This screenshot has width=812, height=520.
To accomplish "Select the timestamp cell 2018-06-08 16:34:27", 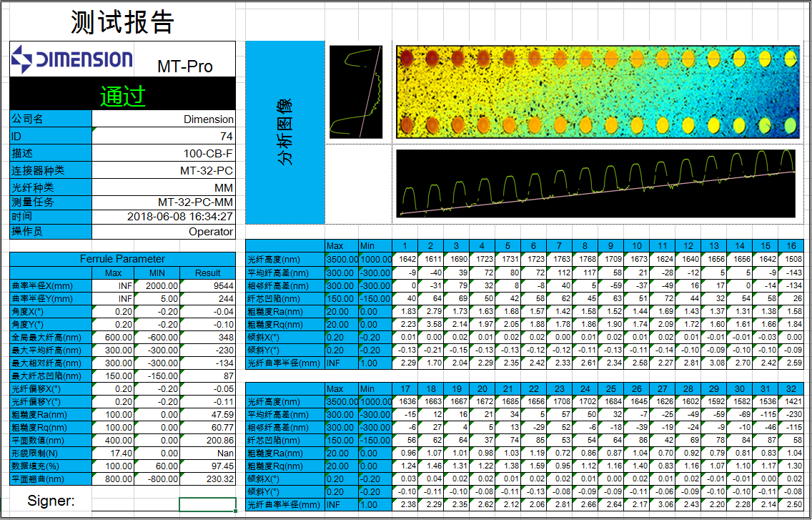I will tap(163, 216).
